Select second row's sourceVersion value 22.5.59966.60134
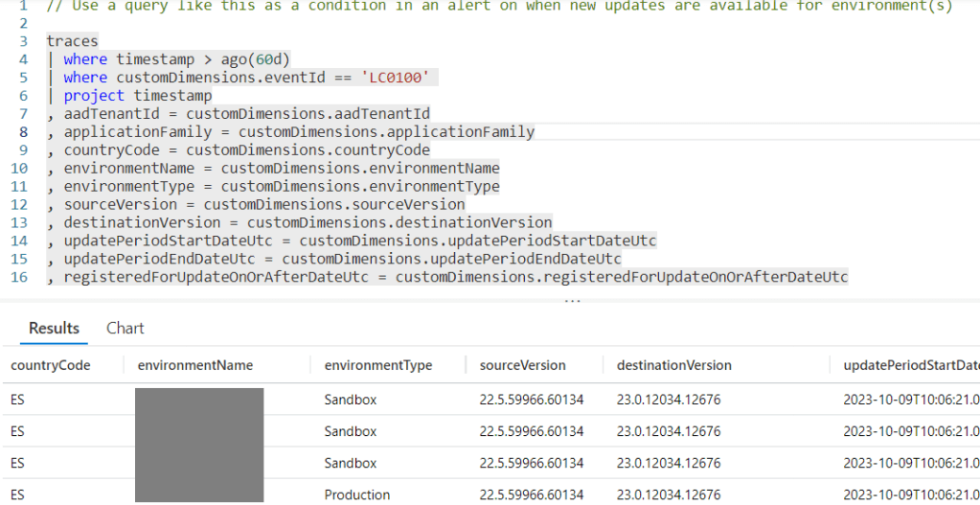The height and width of the screenshot is (505, 980). point(531,431)
